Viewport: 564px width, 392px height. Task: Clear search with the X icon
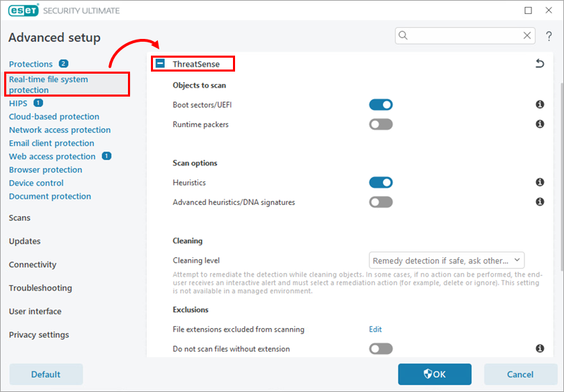click(527, 35)
